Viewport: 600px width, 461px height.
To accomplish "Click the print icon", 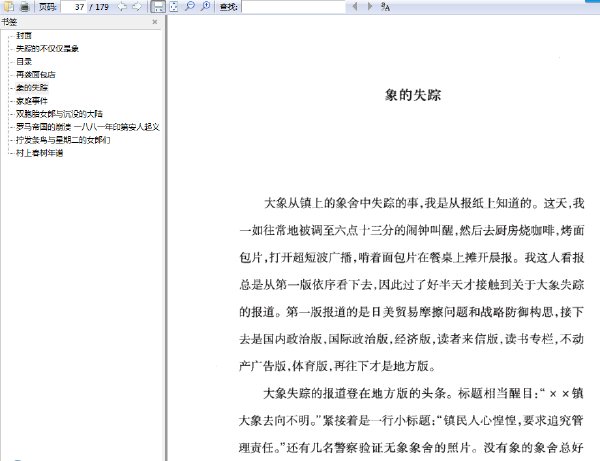I will click(24, 6).
